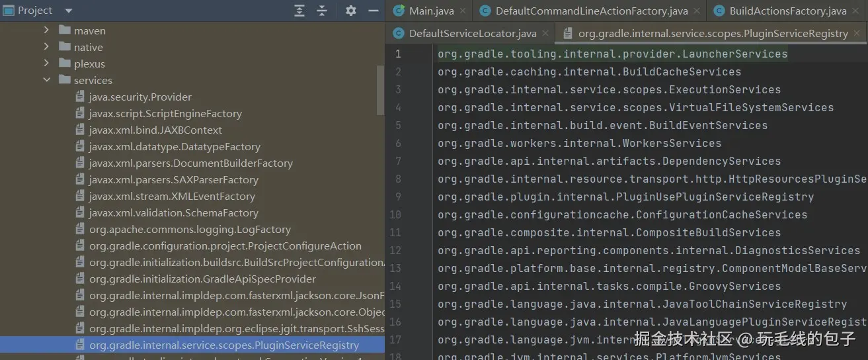Select the jackson.core.JsonF tree entry
The width and height of the screenshot is (868, 360).
pyautogui.click(x=237, y=295)
